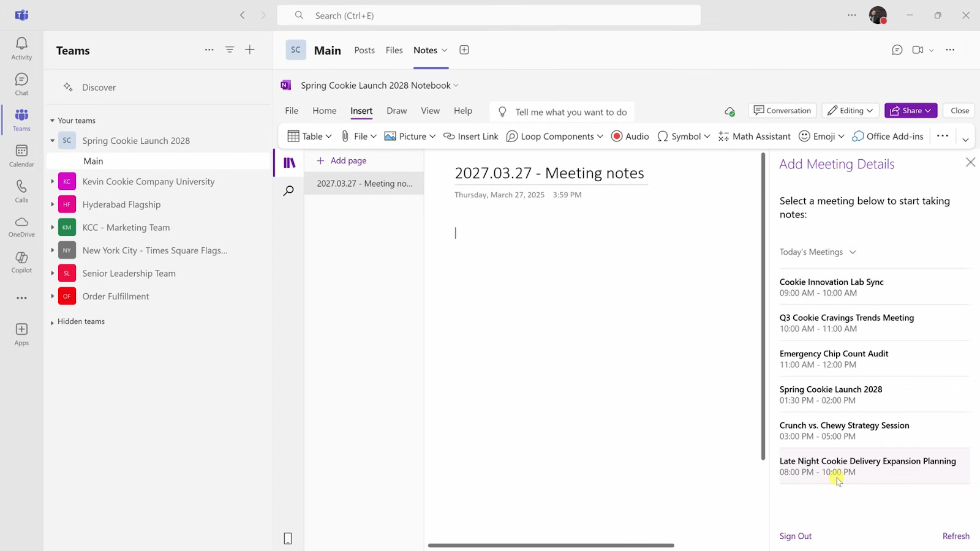Click the Close button for the notebook

tap(959, 111)
